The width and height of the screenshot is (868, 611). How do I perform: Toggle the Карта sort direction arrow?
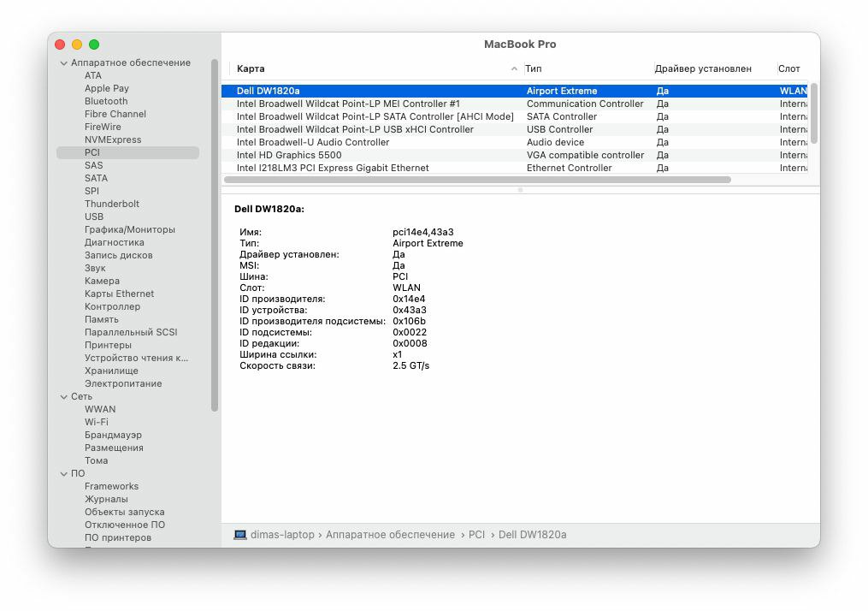pos(514,68)
